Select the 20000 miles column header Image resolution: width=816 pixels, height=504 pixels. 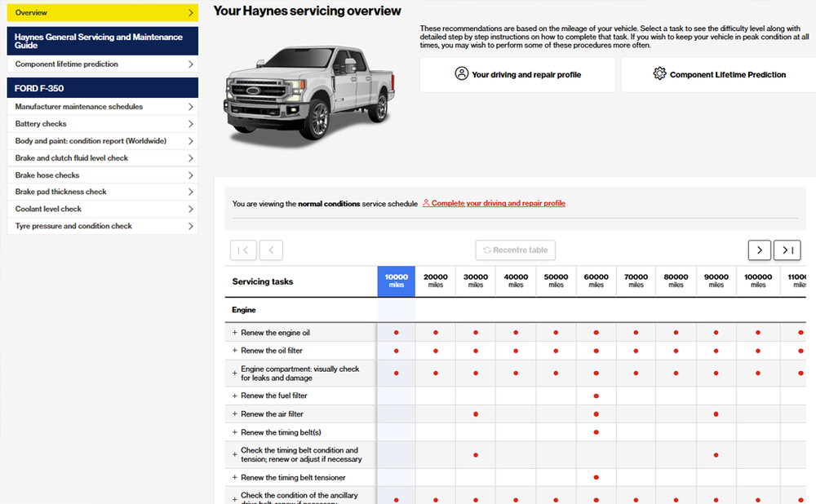tap(436, 280)
